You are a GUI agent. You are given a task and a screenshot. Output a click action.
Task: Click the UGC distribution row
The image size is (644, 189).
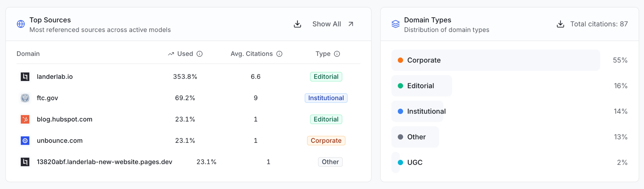pyautogui.click(x=509, y=163)
